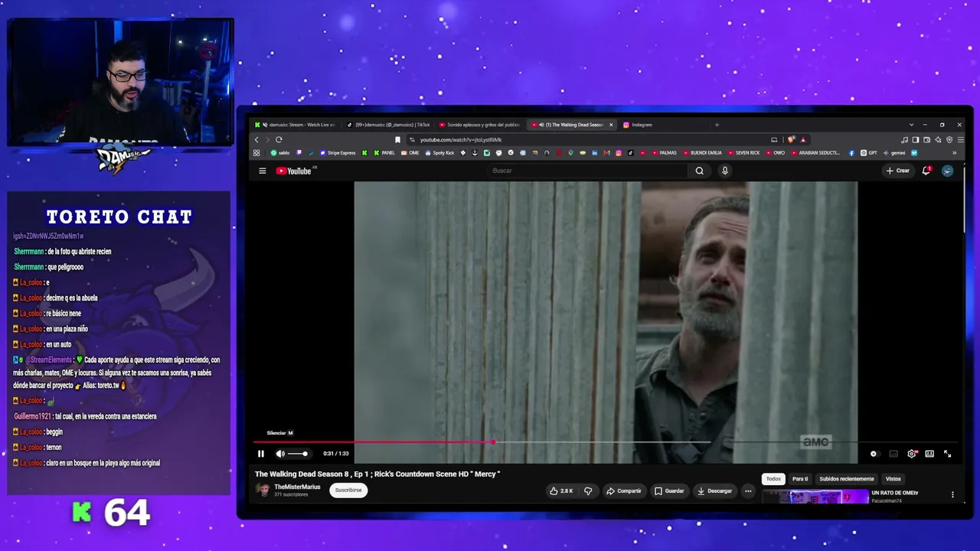
Task: Open the saldo bookmark
Action: pyautogui.click(x=280, y=153)
